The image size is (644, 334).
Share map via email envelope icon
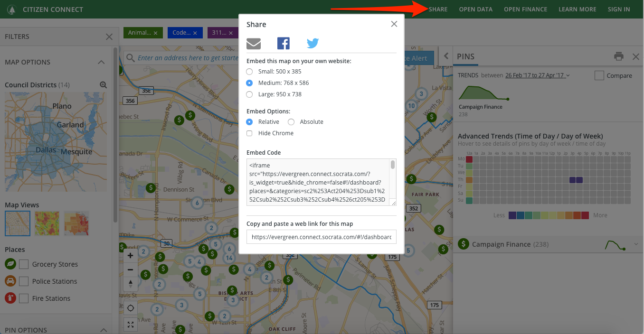[254, 44]
